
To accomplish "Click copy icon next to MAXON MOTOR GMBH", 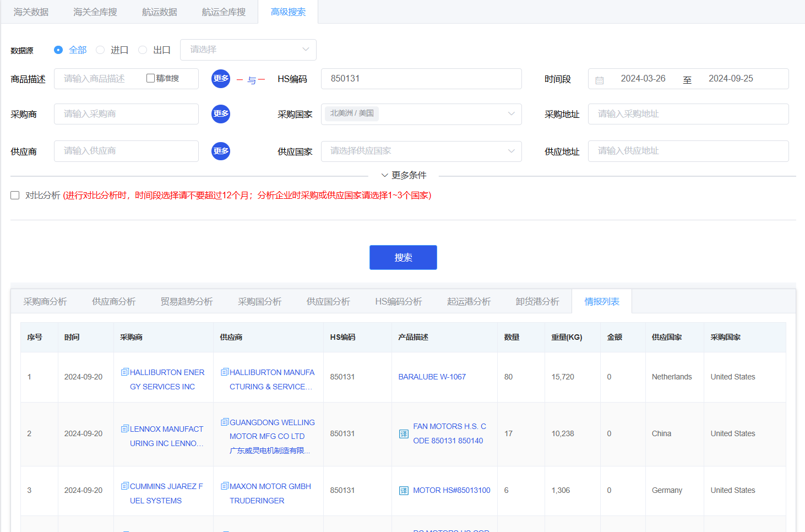I will tap(225, 486).
